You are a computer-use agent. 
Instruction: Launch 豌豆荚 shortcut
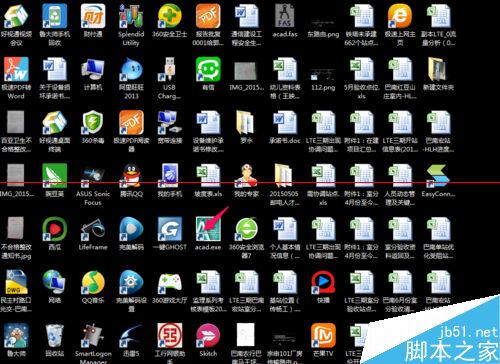[55, 175]
